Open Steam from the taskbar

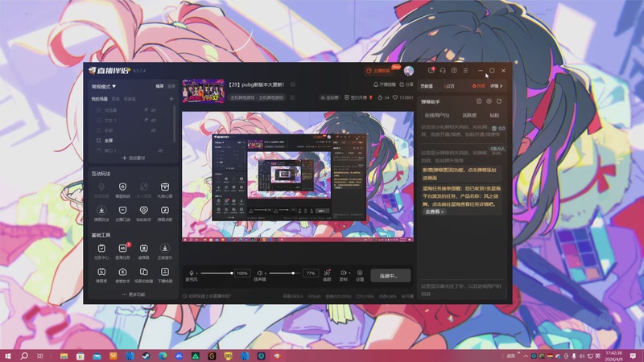pyautogui.click(x=146, y=356)
